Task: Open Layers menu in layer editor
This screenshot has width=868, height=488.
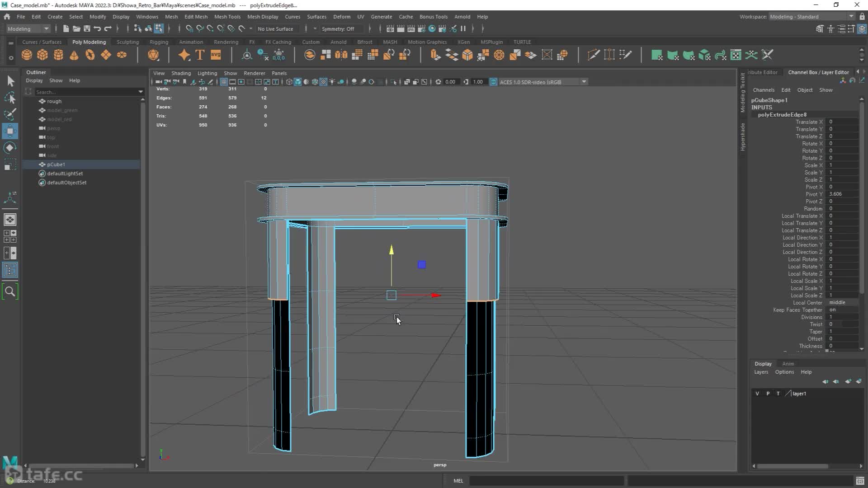Action: pyautogui.click(x=761, y=372)
